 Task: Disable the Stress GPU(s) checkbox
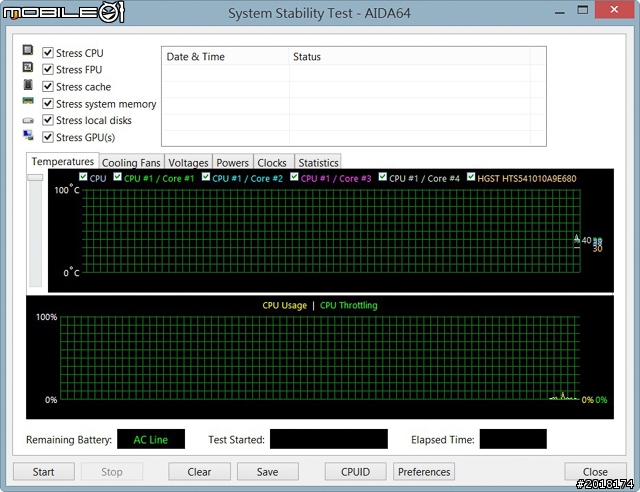pyautogui.click(x=48, y=137)
